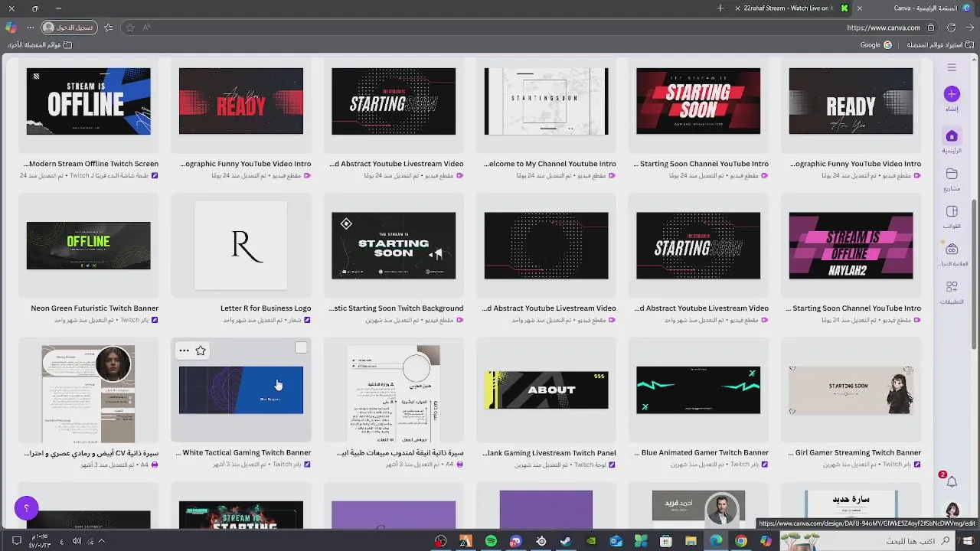Screen dimensions: 980x551
Task: Open the red Ready Funny YouTube Intro design
Action: 241,101
